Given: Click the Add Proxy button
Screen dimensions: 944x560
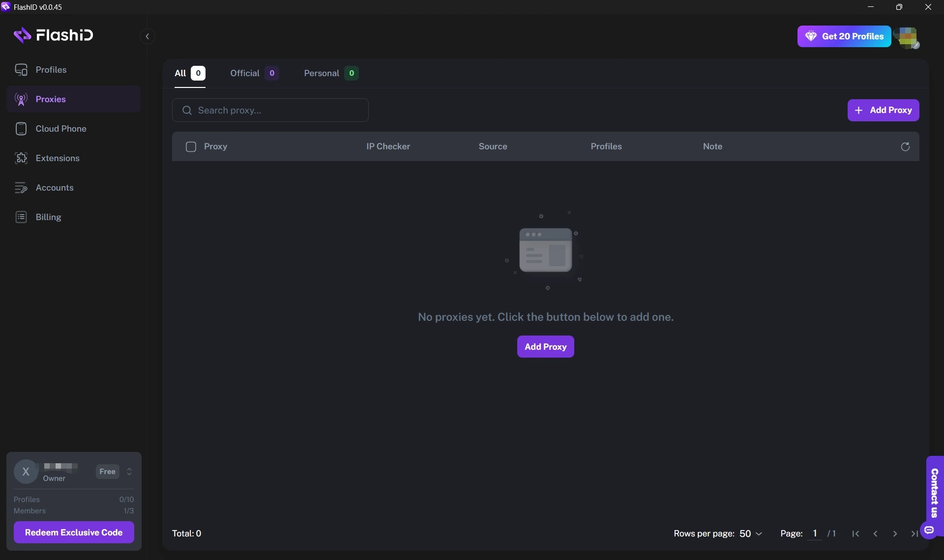Looking at the screenshot, I should click(x=883, y=110).
